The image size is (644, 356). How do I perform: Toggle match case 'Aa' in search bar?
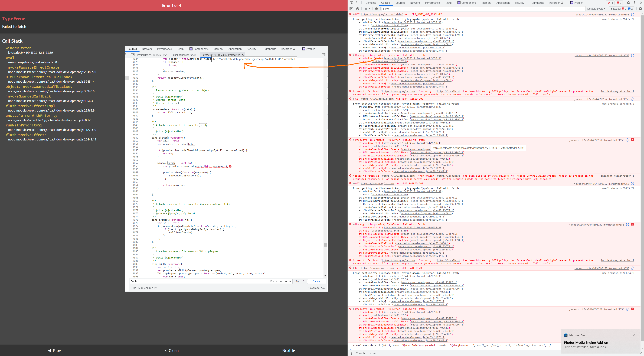coord(297,281)
